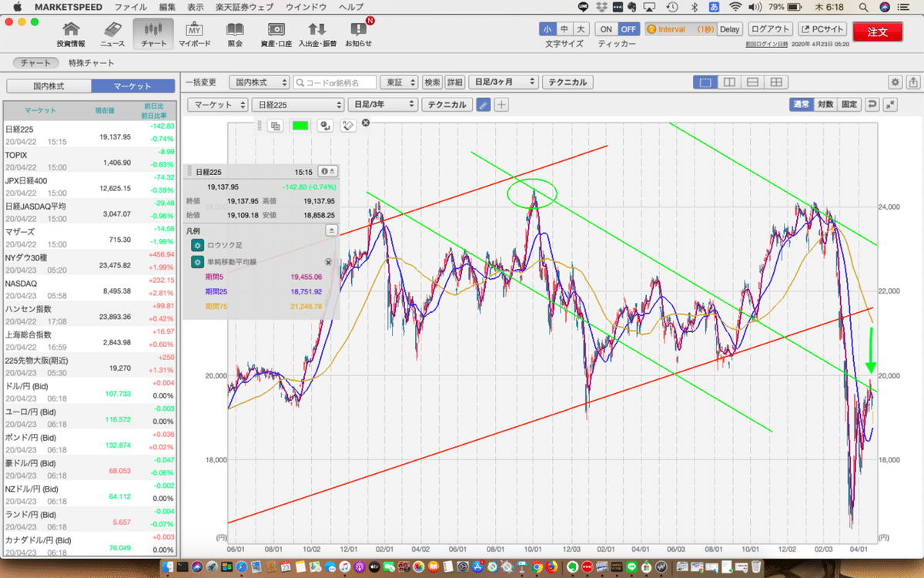Set font size to 小
Viewport: 924px width, 578px height.
point(547,29)
